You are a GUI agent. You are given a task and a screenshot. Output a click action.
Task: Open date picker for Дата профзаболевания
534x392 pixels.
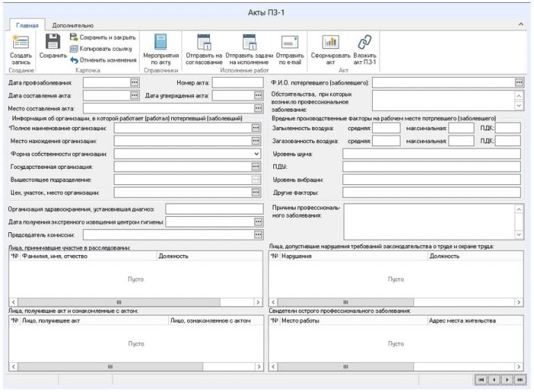click(x=134, y=82)
